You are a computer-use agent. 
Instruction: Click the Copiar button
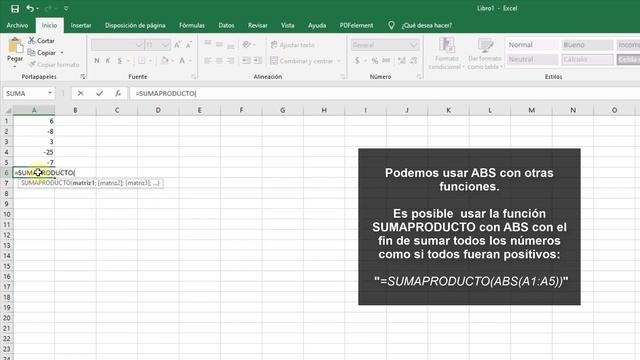click(x=42, y=53)
